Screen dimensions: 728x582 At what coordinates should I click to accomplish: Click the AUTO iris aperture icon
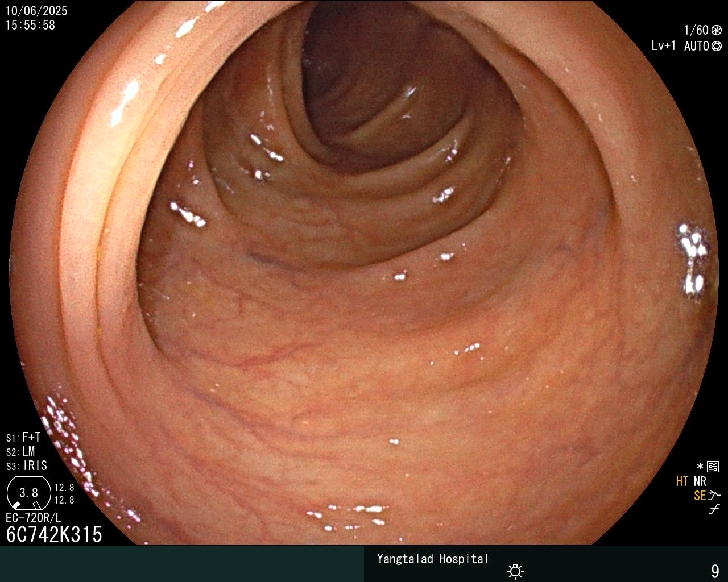(717, 46)
